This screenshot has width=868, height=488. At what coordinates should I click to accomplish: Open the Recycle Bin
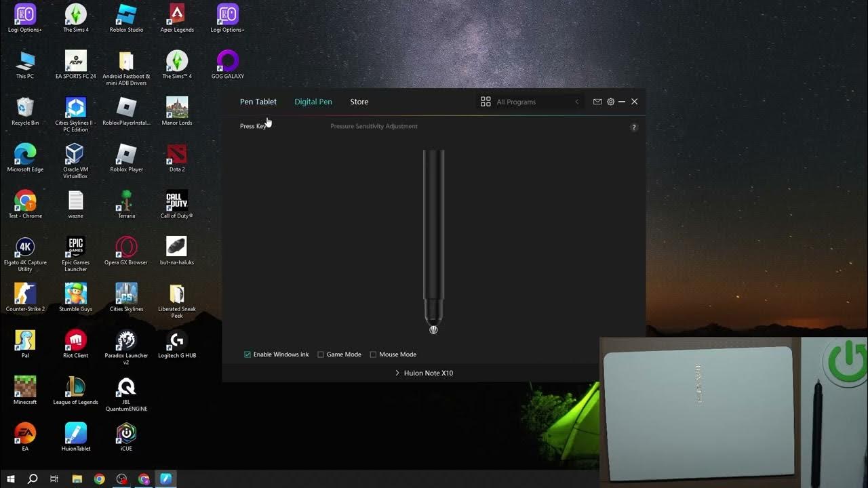[x=25, y=112]
